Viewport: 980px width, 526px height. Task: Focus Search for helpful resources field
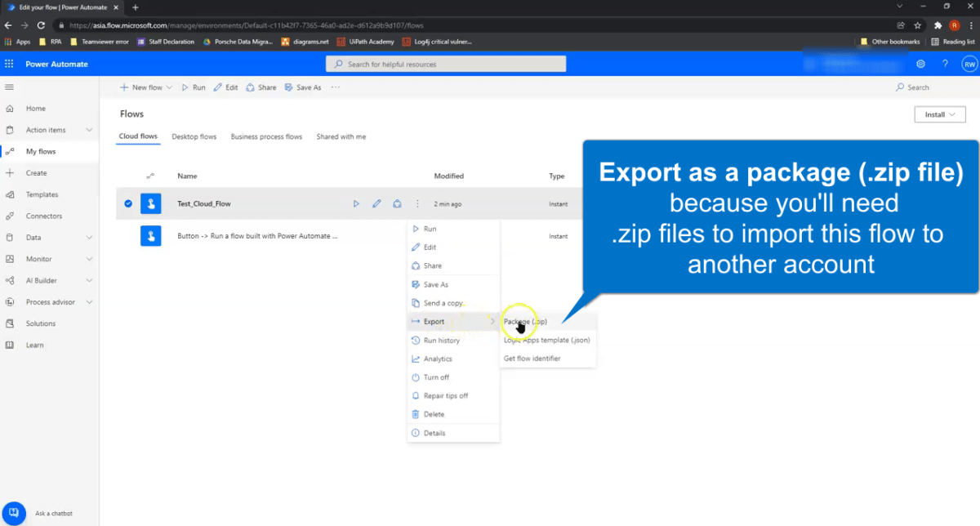[x=446, y=64]
